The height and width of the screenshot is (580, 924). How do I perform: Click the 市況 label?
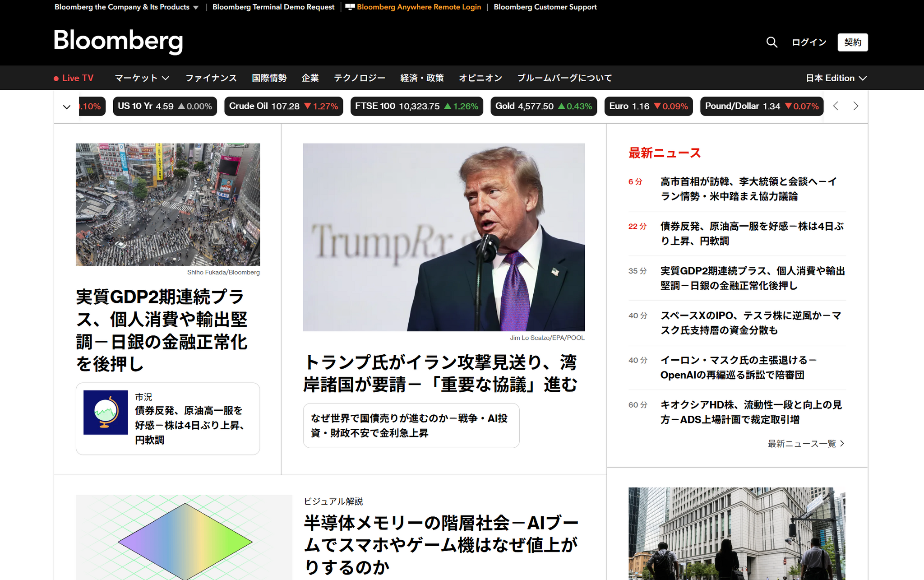(x=143, y=397)
